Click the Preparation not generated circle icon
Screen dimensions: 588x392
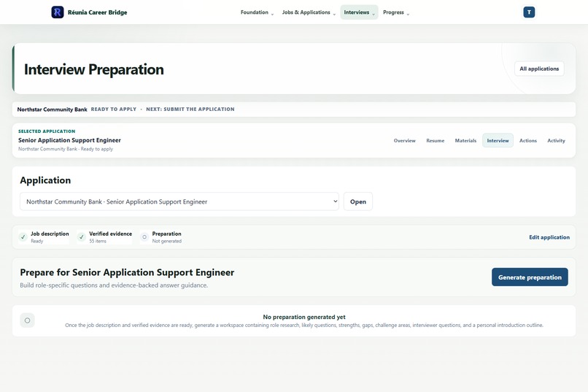coord(144,237)
